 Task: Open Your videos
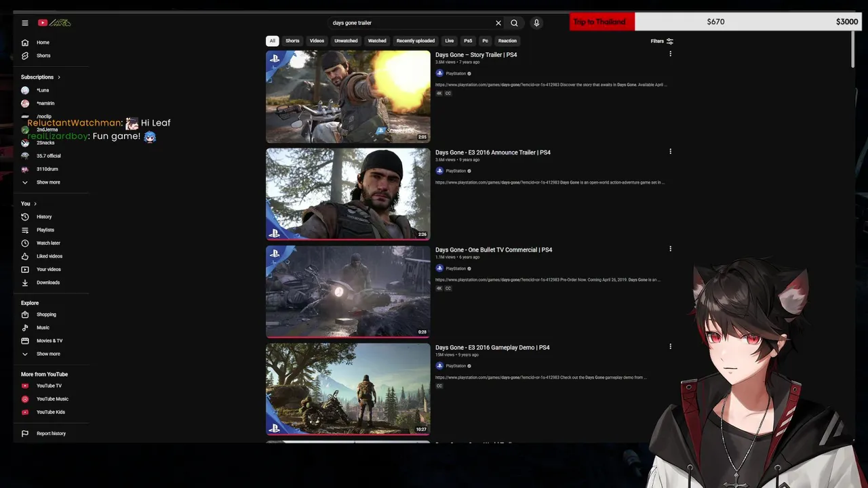(x=49, y=269)
